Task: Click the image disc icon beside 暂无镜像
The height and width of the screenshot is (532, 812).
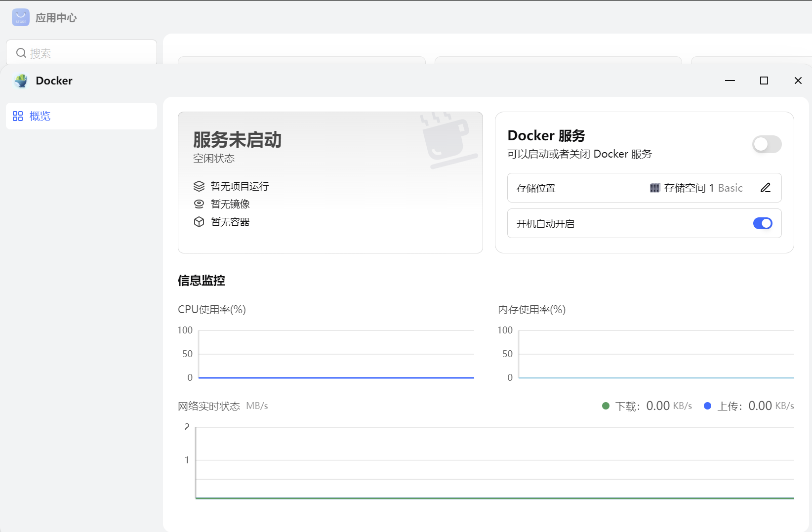Action: (199, 204)
